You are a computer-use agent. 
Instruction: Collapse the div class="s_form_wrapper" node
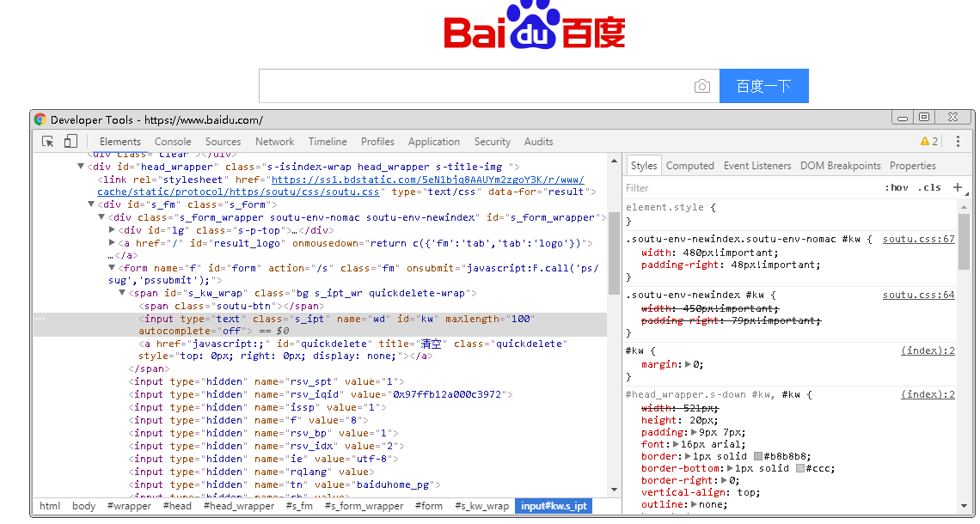101,216
